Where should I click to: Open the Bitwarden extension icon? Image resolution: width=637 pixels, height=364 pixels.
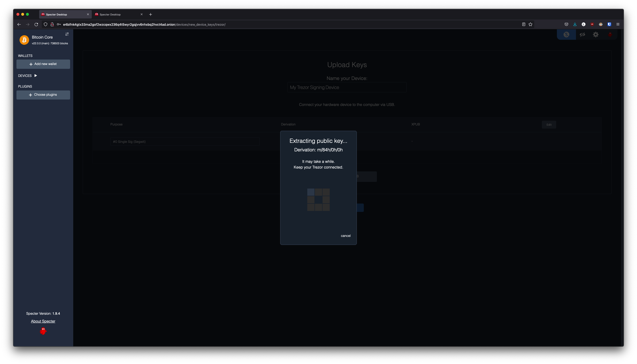tap(609, 24)
